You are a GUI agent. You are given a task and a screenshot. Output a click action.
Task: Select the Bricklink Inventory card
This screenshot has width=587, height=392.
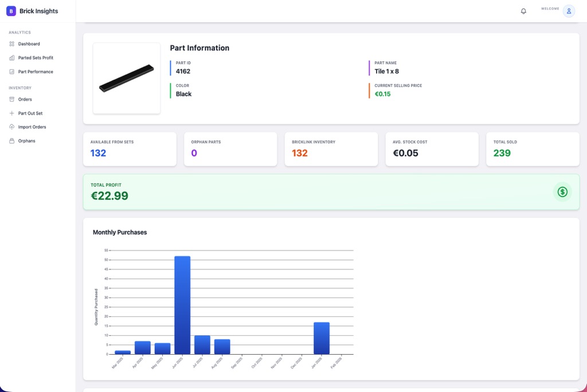[x=331, y=149]
